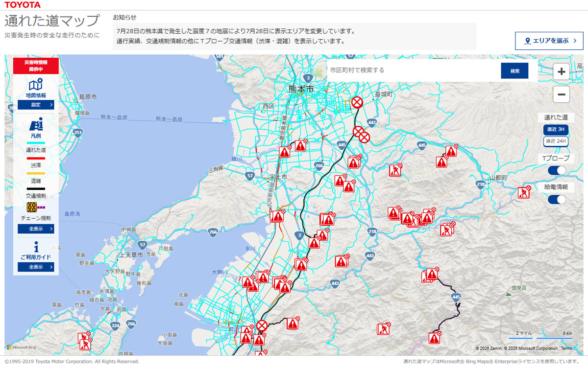Open warning marker stack at north end of black Route 445 road
Image resolution: width=588 pixels, height=369 pixels.
431,275
